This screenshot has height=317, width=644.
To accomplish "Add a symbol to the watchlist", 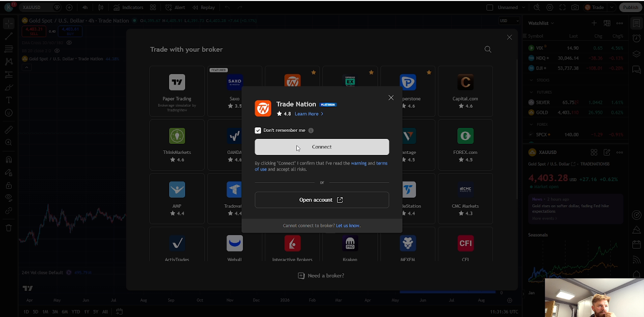I will (x=594, y=23).
